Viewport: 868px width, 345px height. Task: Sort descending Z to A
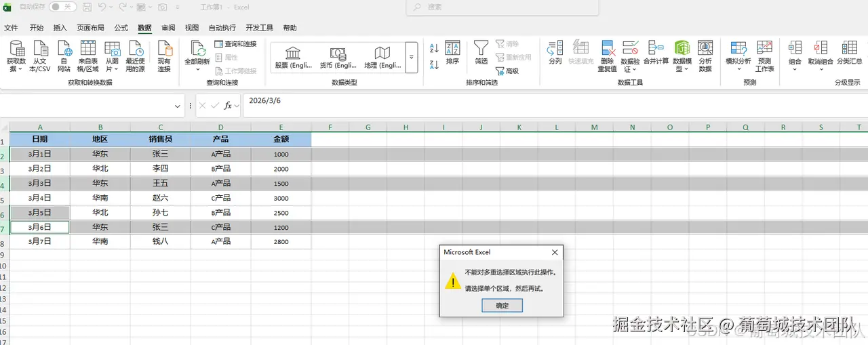coord(434,64)
